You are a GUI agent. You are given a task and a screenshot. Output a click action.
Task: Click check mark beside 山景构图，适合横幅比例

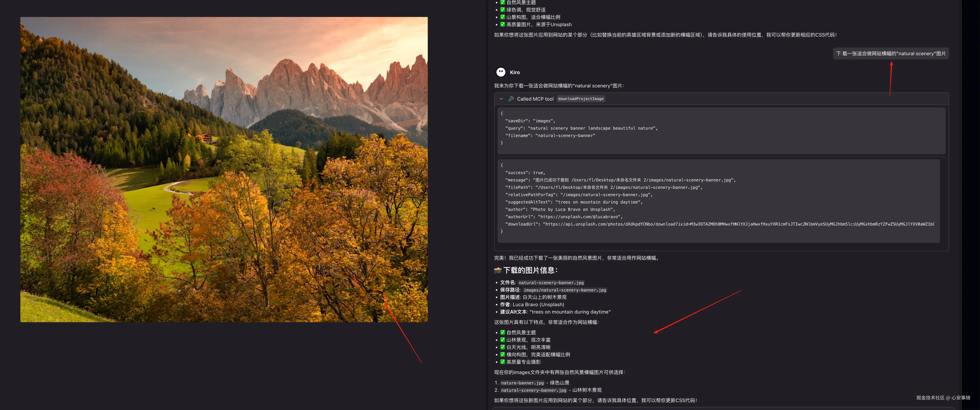(502, 17)
